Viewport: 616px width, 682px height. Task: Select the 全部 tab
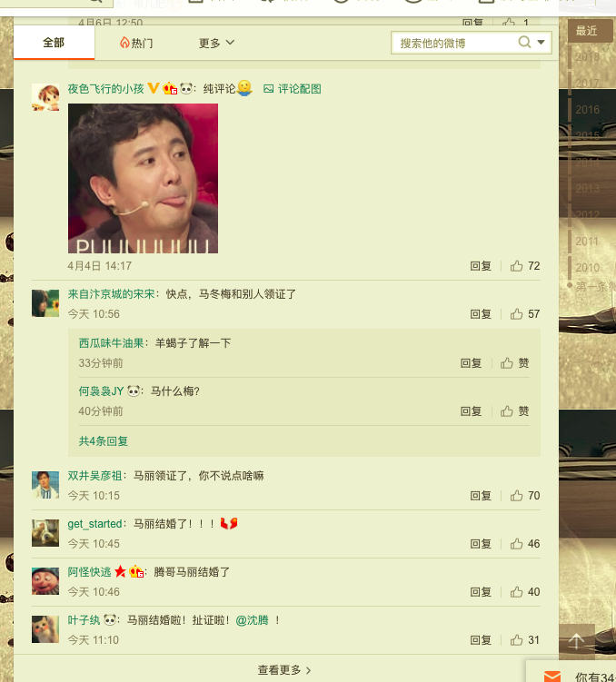click(54, 43)
